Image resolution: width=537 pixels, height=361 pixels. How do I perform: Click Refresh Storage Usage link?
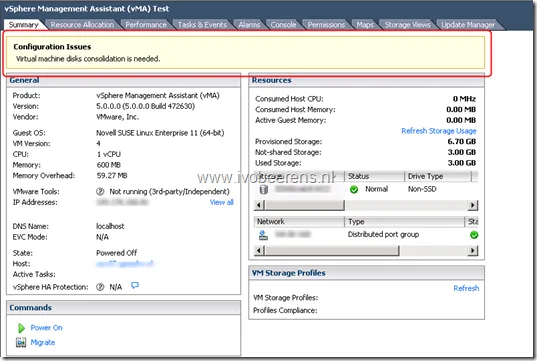439,131
